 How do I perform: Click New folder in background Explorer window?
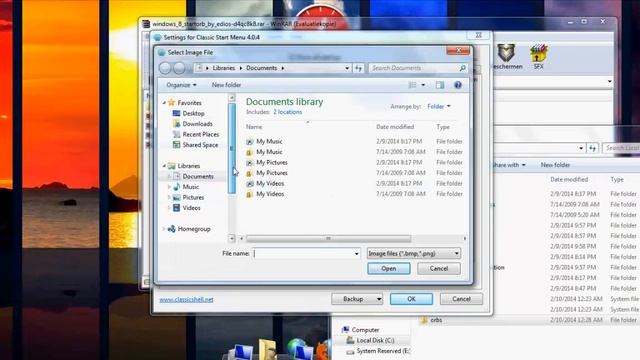click(x=555, y=165)
